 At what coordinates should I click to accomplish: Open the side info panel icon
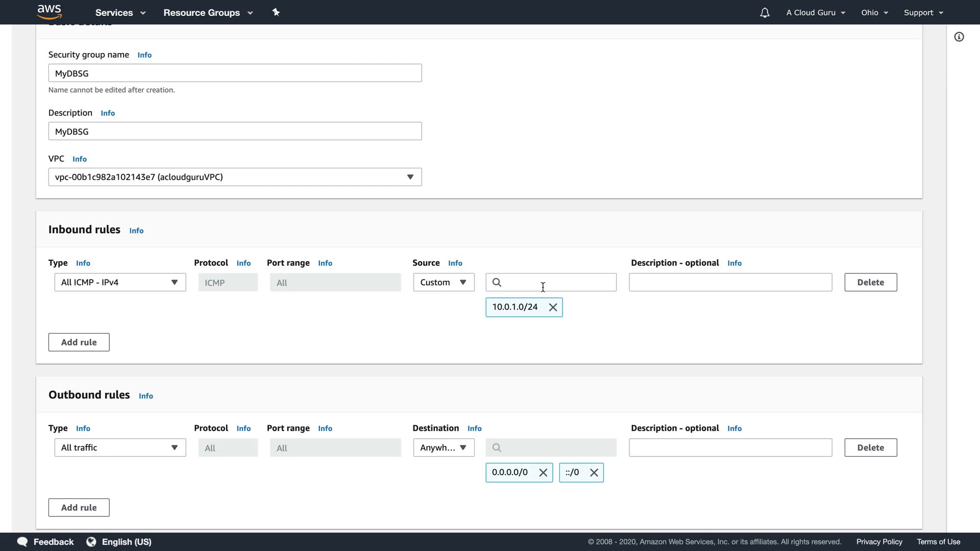pos(959,37)
